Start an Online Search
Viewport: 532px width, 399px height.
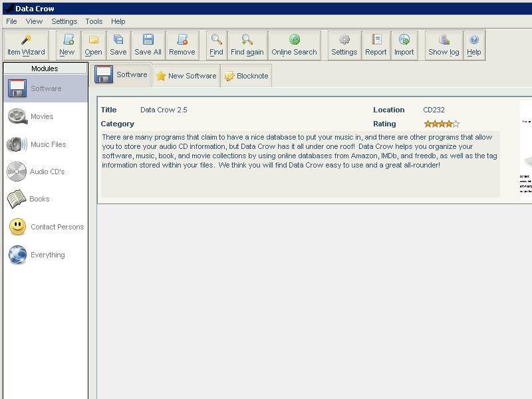pos(294,45)
